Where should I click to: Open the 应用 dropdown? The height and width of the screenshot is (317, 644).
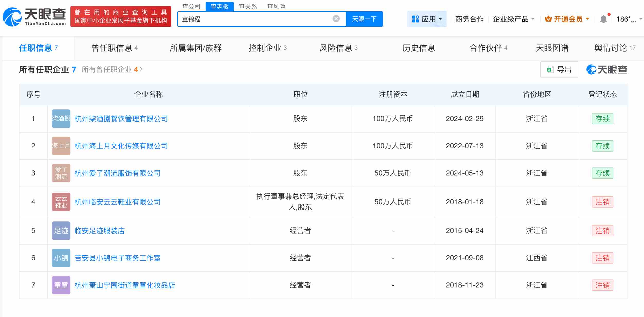[x=431, y=18]
